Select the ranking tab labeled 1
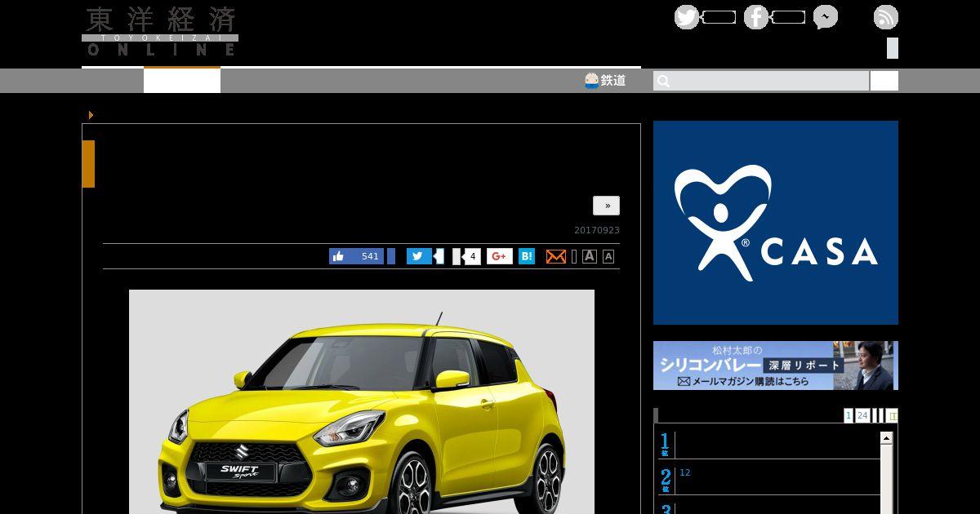The image size is (980, 514). (x=849, y=415)
